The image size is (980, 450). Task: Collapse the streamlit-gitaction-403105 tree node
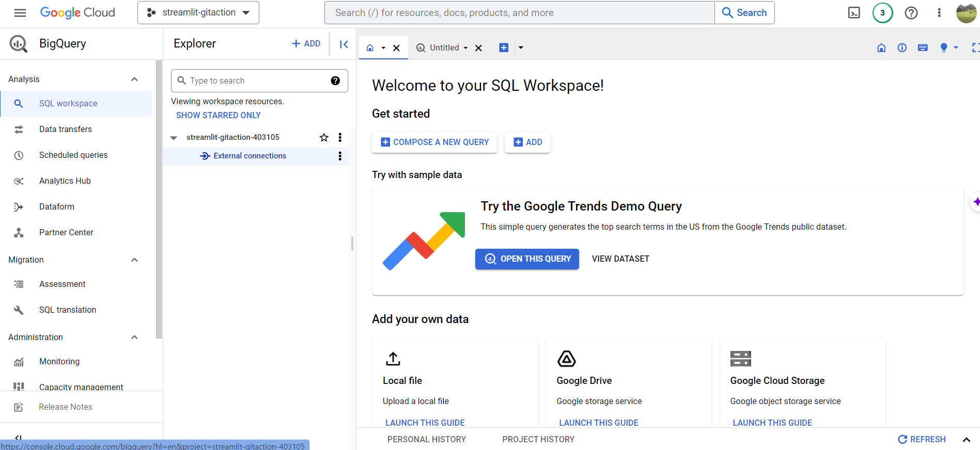pyautogui.click(x=174, y=138)
